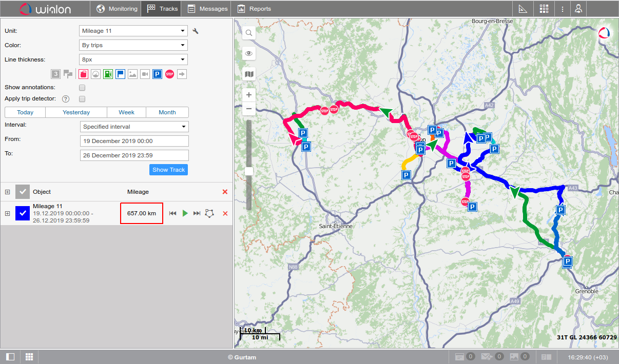The width and height of the screenshot is (619, 364).
Task: Click the zoom in plus button on the map
Action: click(249, 95)
